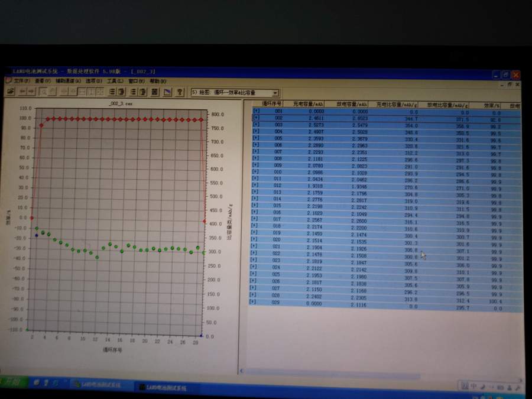Expand cycle row 012 with [+]
The width and height of the screenshot is (532, 399).
tap(255, 185)
